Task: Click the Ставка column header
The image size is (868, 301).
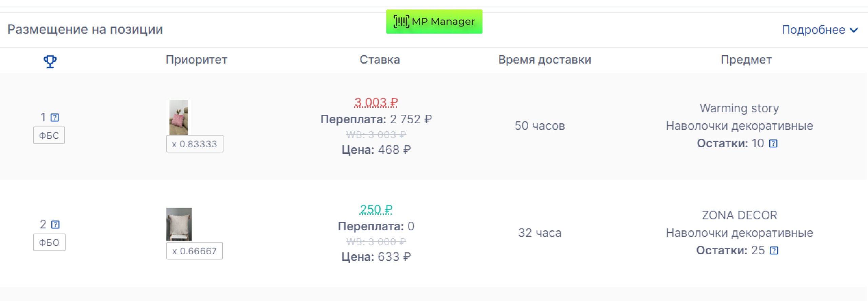Action: (379, 60)
